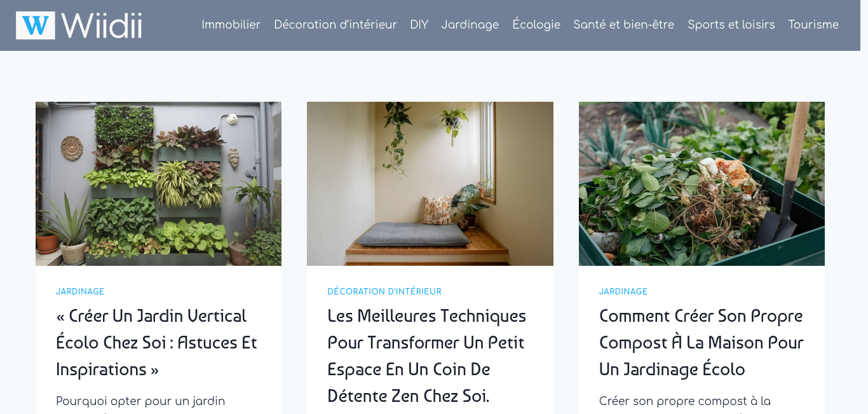This screenshot has height=414, width=868.
Task: Click Jardinage category above compost article
Action: [623, 292]
